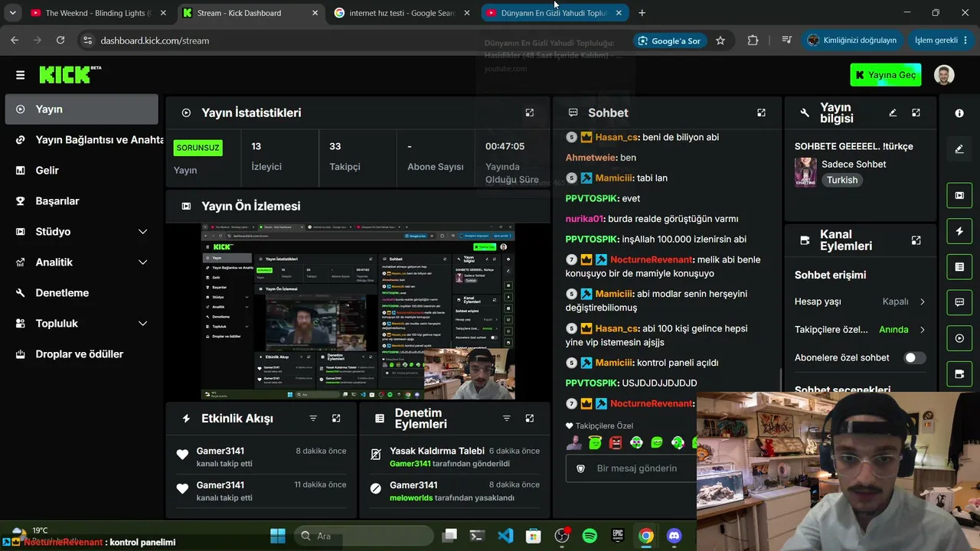Image resolution: width=980 pixels, height=551 pixels.
Task: Click the Kimliğinizi doğrulayın chip
Action: 851,41
